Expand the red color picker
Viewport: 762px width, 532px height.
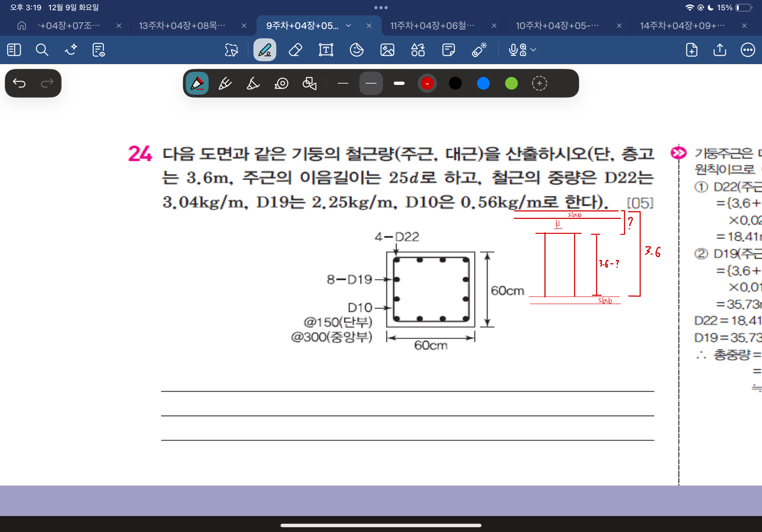point(427,83)
